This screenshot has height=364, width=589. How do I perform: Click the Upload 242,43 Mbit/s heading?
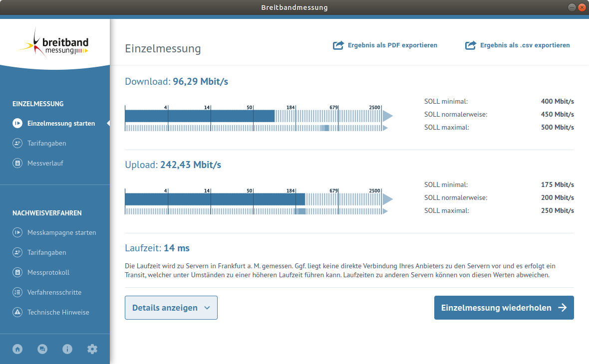pos(173,165)
